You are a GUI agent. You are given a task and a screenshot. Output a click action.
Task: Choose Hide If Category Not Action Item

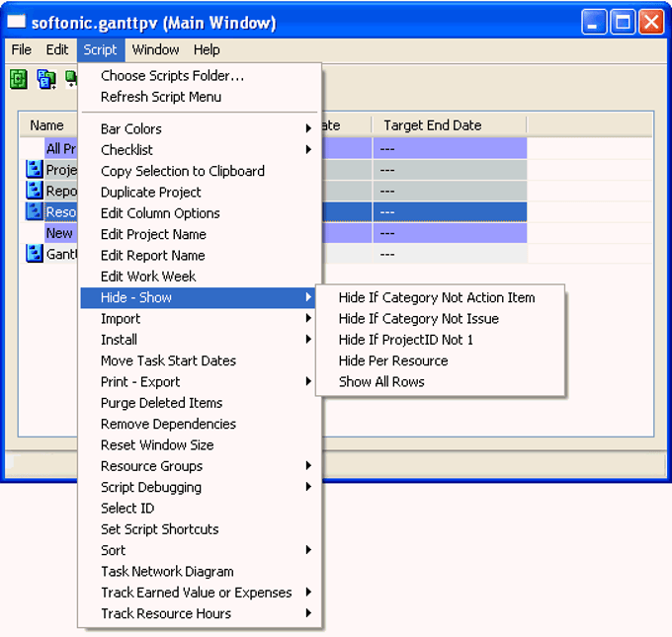point(440,297)
